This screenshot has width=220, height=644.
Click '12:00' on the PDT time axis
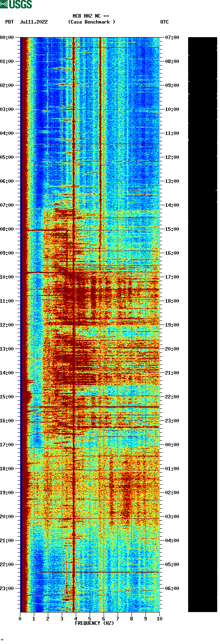pyautogui.click(x=7, y=325)
